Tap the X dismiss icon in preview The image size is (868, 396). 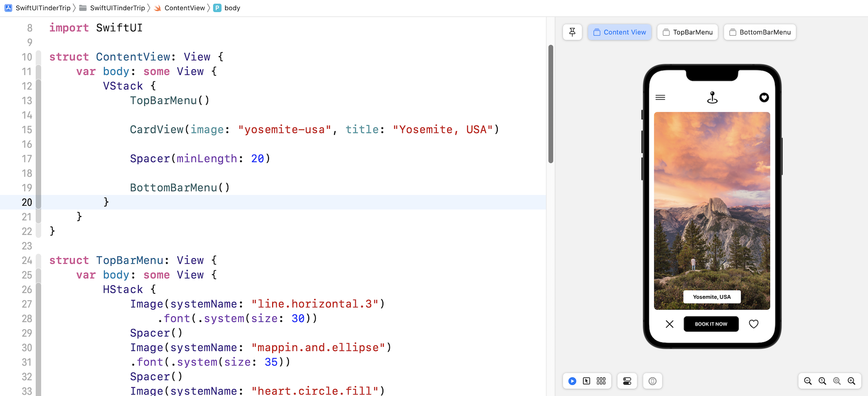(670, 324)
